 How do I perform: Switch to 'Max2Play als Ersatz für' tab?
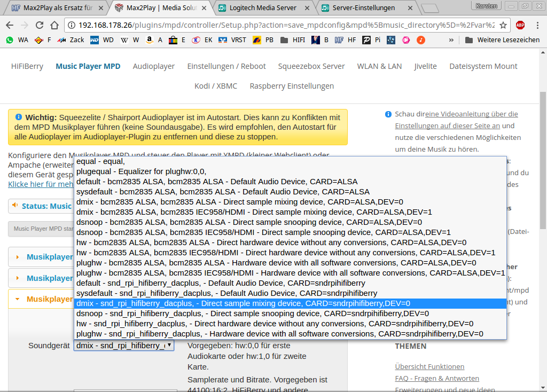[57, 7]
